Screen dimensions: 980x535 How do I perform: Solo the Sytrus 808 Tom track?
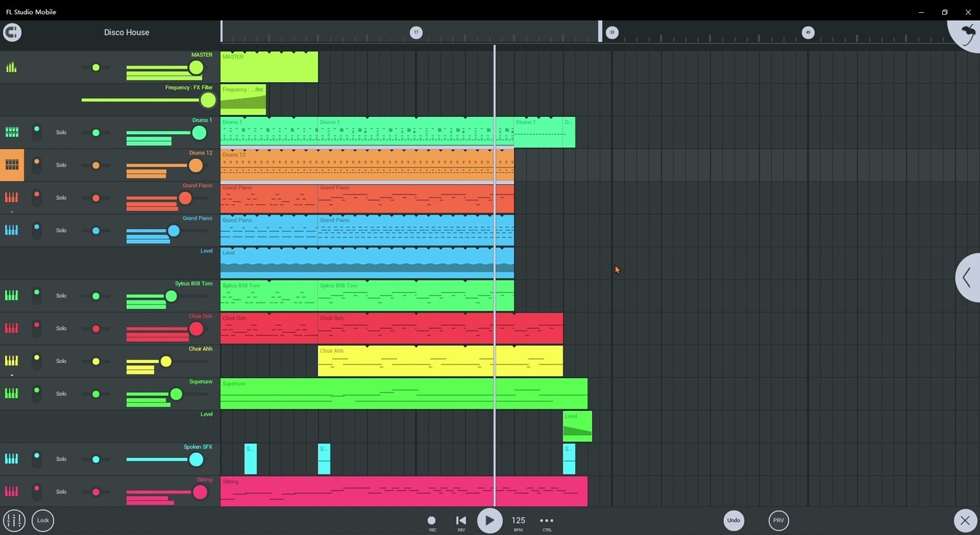click(x=61, y=296)
